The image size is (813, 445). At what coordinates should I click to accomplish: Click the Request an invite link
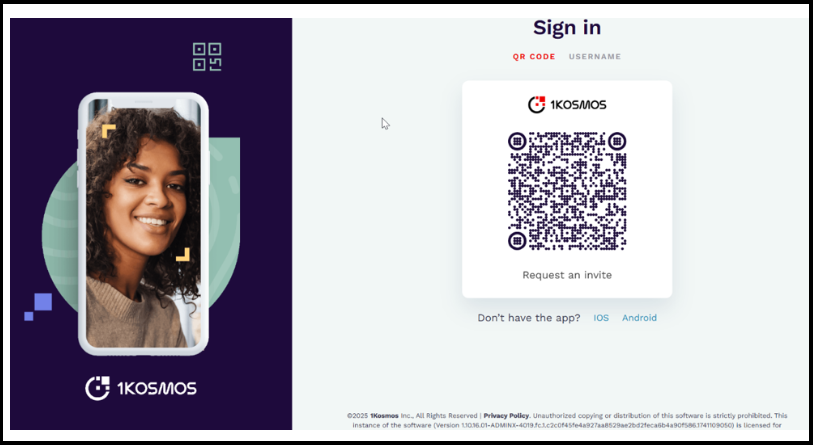(567, 275)
